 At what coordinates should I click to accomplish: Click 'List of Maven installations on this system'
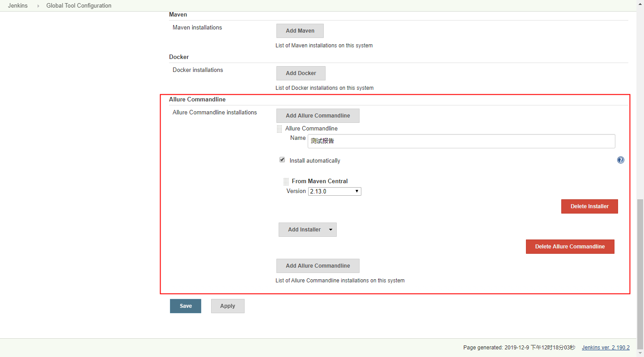324,46
